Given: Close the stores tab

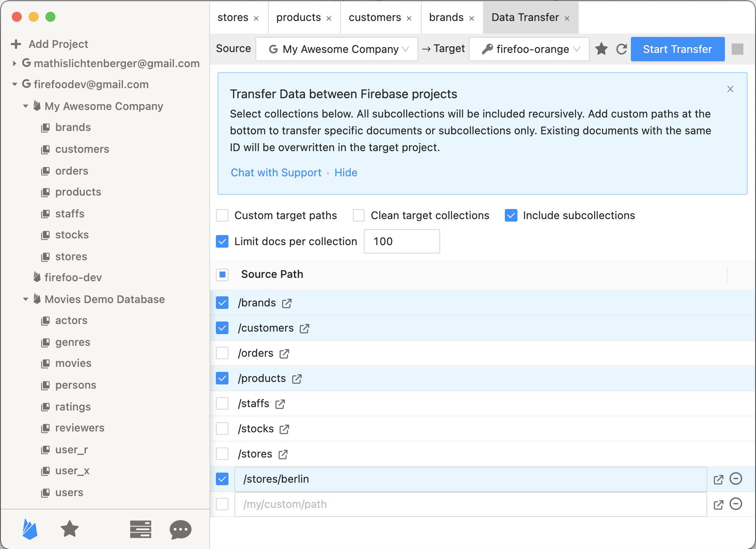Looking at the screenshot, I should [256, 18].
